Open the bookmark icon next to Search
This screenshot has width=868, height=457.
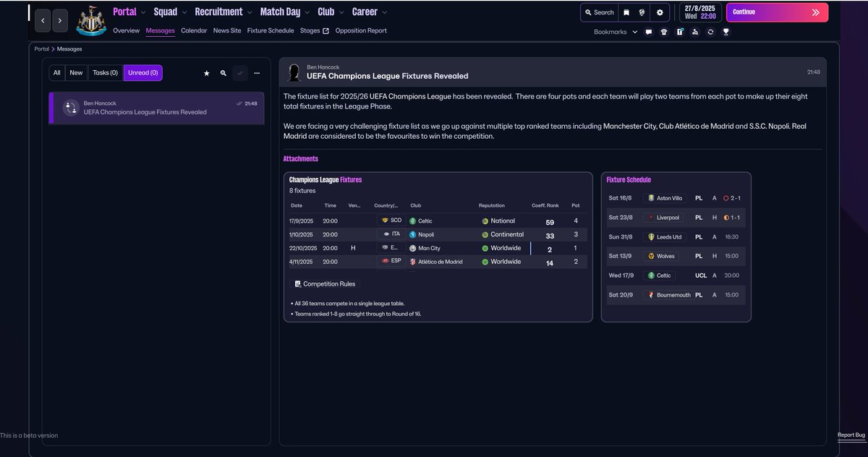626,12
